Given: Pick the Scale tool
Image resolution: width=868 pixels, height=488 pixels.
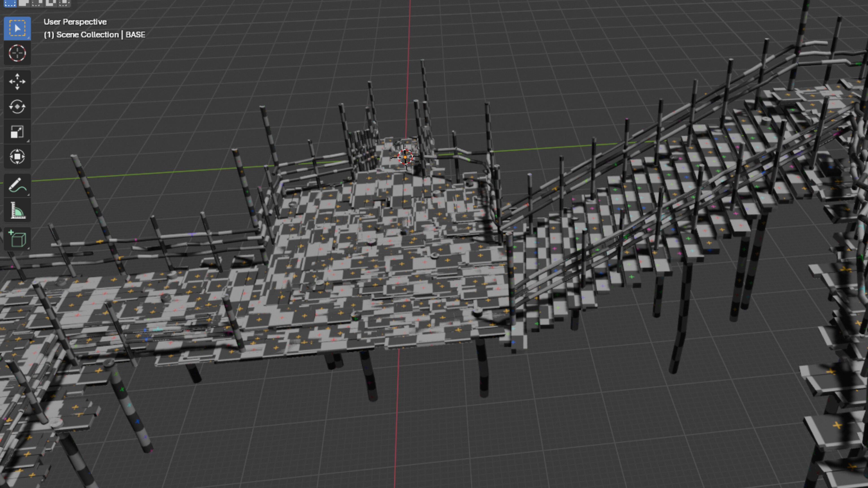Looking at the screenshot, I should 17,132.
